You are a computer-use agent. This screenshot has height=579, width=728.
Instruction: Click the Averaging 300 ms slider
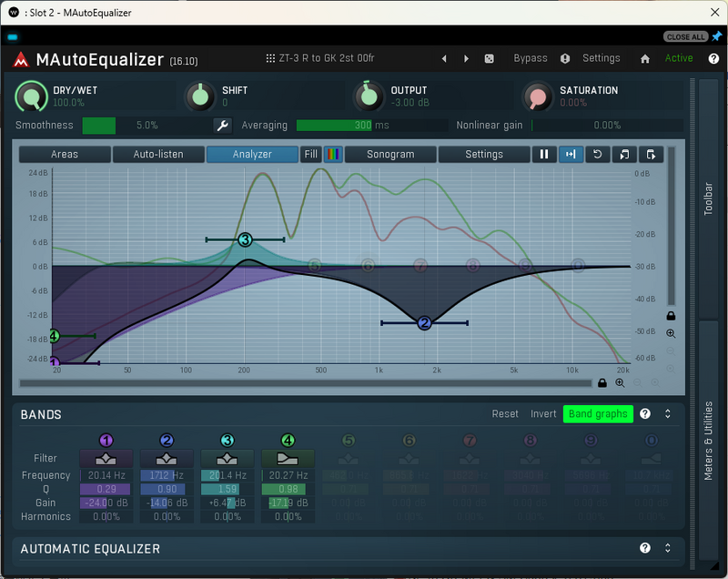[x=372, y=126]
